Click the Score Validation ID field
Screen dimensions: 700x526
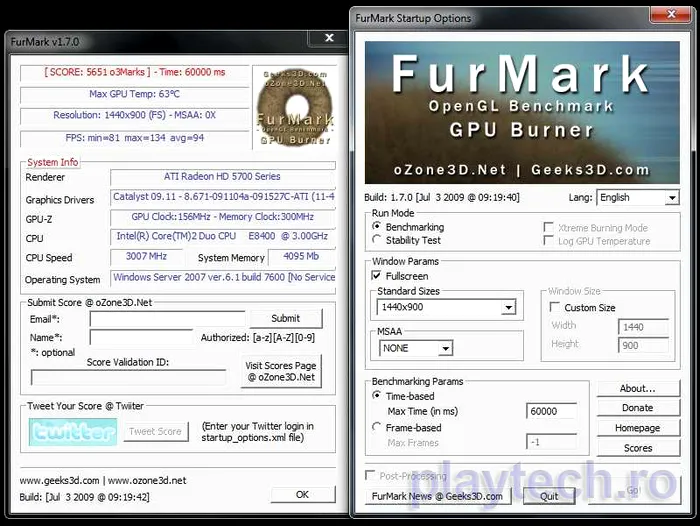[x=129, y=377]
